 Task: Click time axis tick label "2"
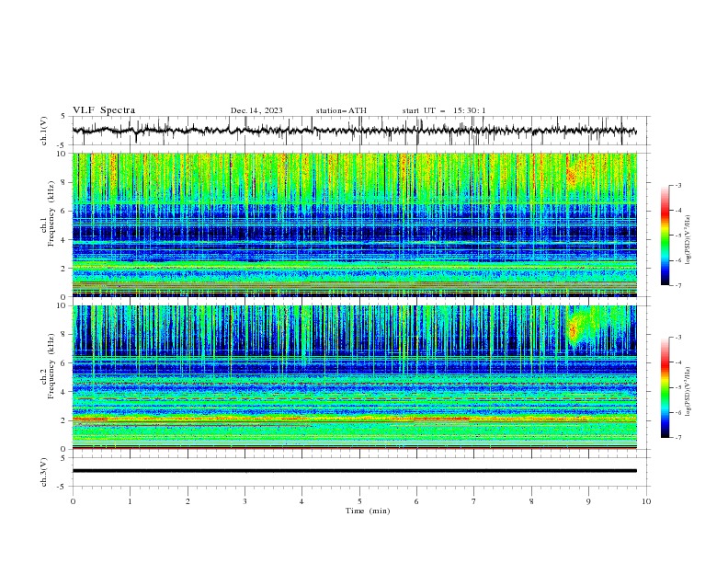pyautogui.click(x=188, y=501)
